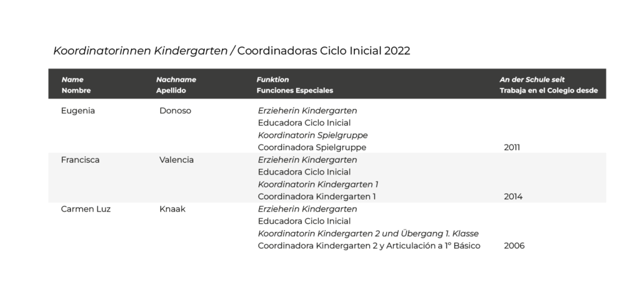Click the 'An der Schule seit' header
Image resolution: width=644 pixels, height=296 pixels.
pyautogui.click(x=532, y=80)
